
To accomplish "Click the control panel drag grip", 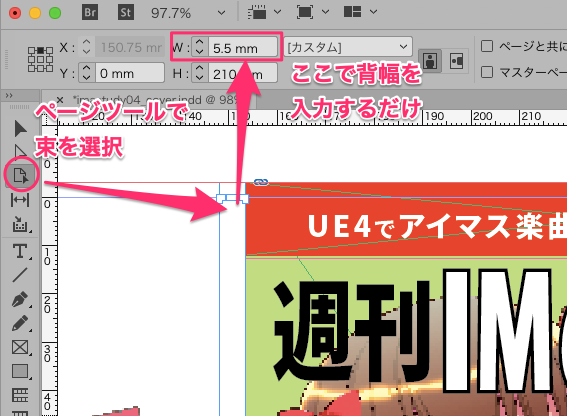I will pyautogui.click(x=6, y=60).
